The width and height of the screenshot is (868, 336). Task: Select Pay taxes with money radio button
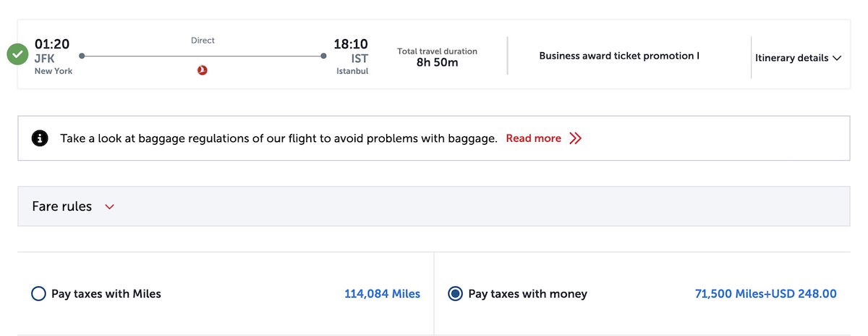[455, 294]
